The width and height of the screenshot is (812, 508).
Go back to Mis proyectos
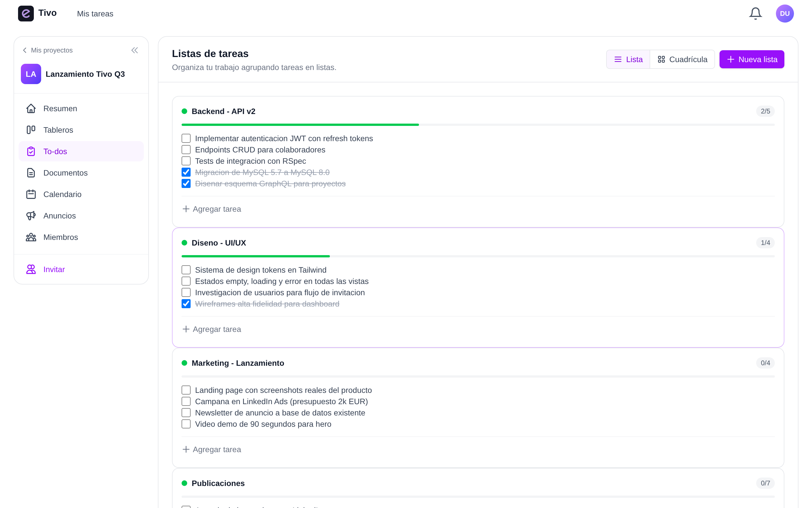click(x=47, y=50)
